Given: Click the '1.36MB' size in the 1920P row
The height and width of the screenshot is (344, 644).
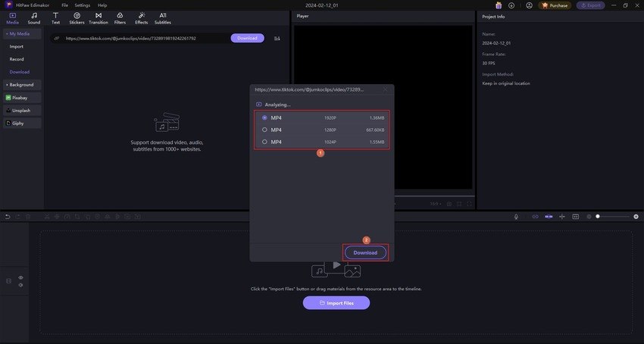Looking at the screenshot, I should tap(377, 118).
